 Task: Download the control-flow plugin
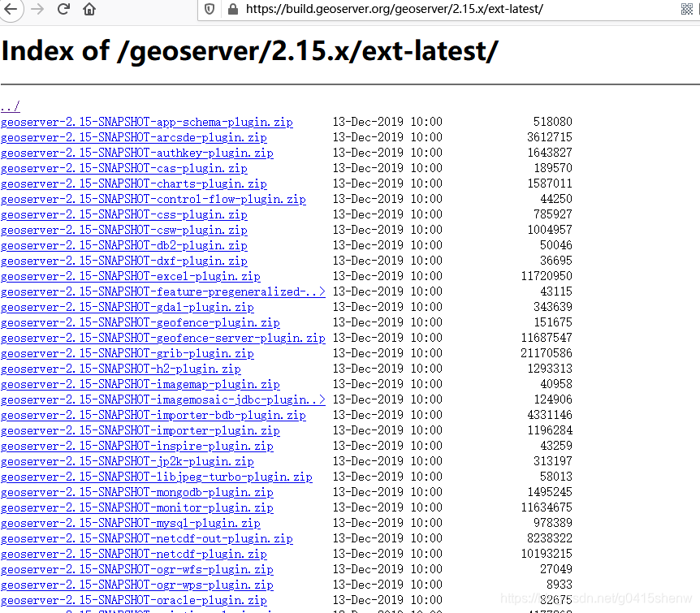[x=153, y=199]
